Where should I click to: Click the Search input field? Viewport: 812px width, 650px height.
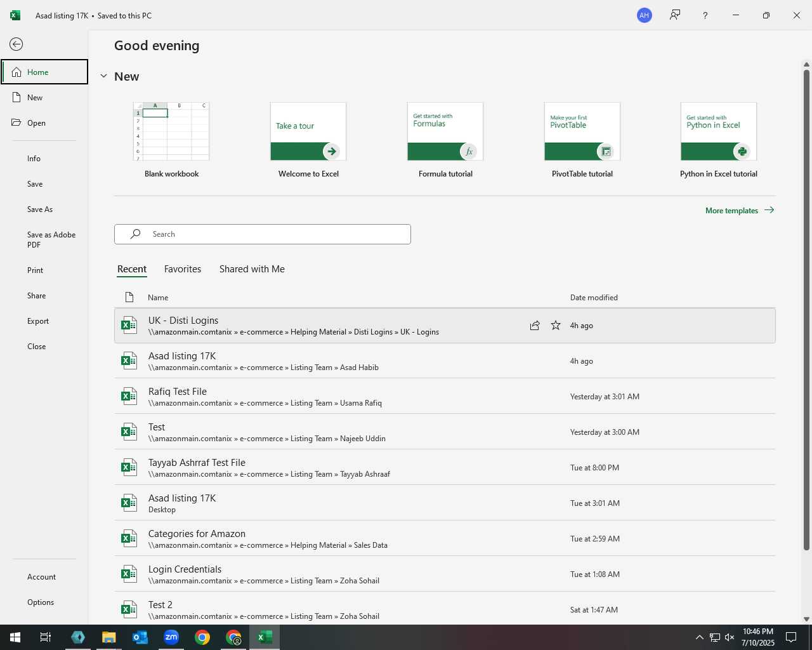(263, 234)
